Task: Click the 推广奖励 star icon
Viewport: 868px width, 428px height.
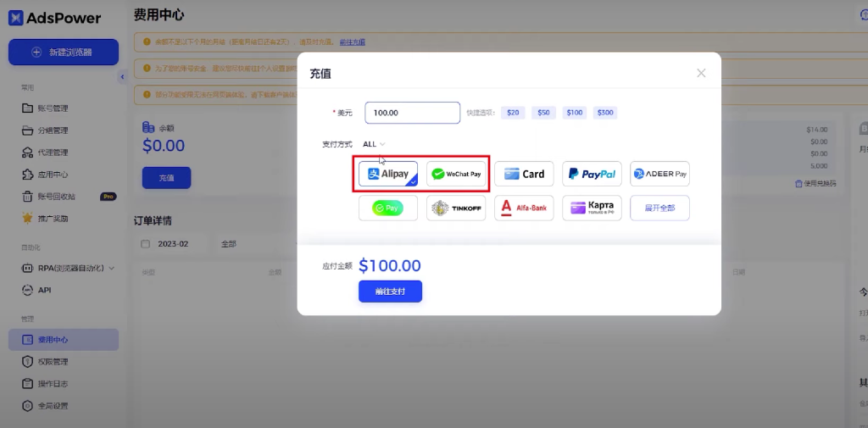Action: pos(27,218)
